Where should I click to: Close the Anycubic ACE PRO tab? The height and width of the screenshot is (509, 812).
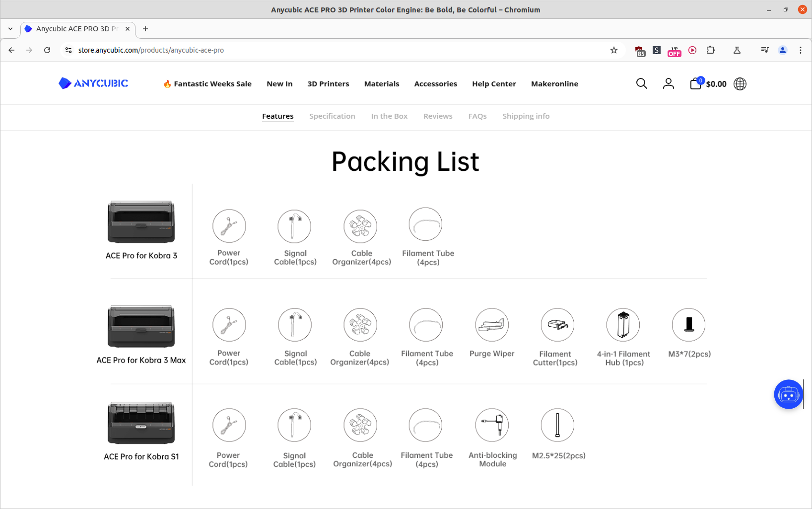[x=128, y=29]
